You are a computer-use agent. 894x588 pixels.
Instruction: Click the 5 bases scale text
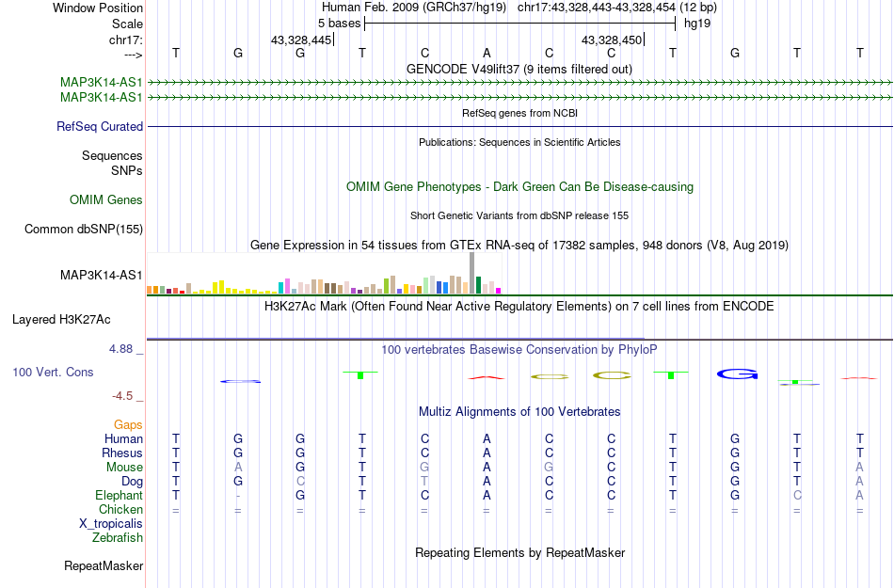339,24
